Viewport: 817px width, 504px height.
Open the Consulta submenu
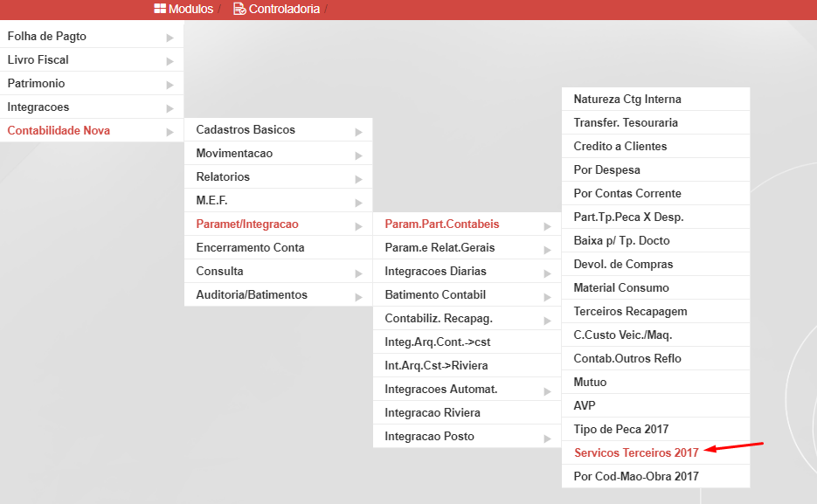point(278,271)
